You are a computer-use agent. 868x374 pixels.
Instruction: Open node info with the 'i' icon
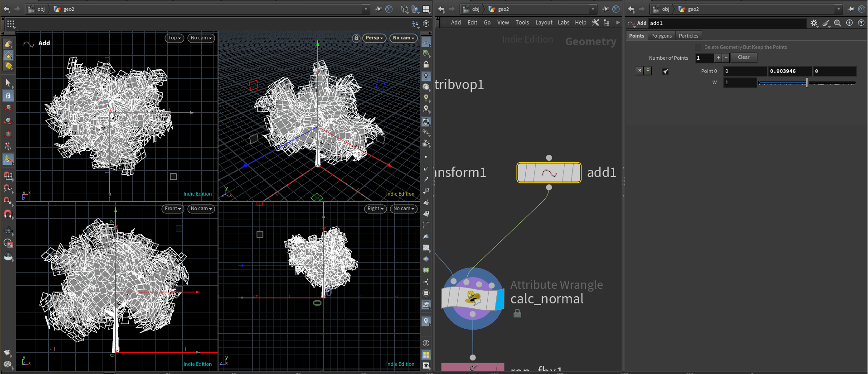pos(849,23)
